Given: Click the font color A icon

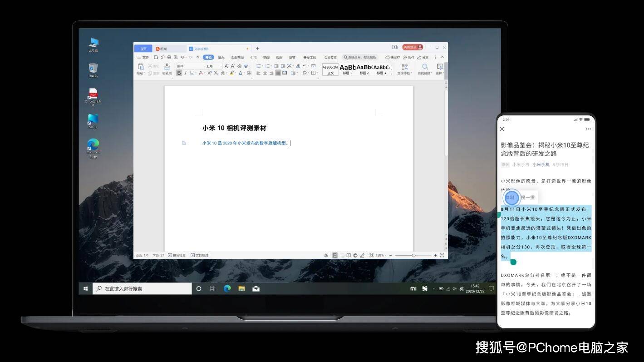Looking at the screenshot, I should [x=241, y=73].
